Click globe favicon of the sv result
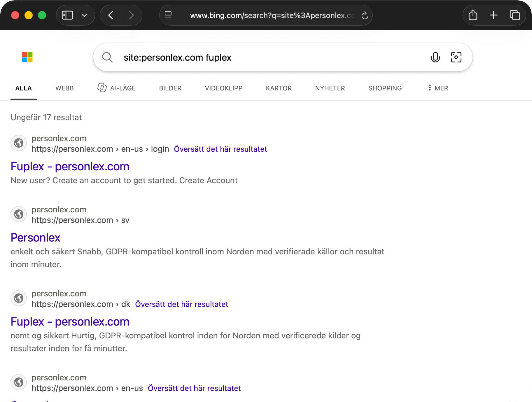Image resolution: width=532 pixels, height=402 pixels. 19,214
